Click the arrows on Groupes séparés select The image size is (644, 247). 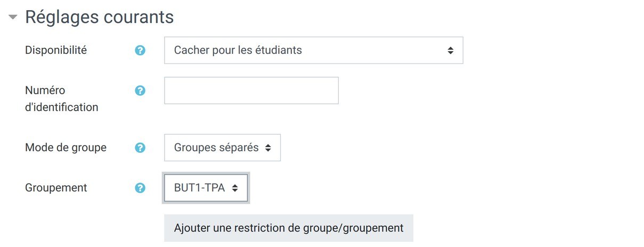pyautogui.click(x=268, y=148)
